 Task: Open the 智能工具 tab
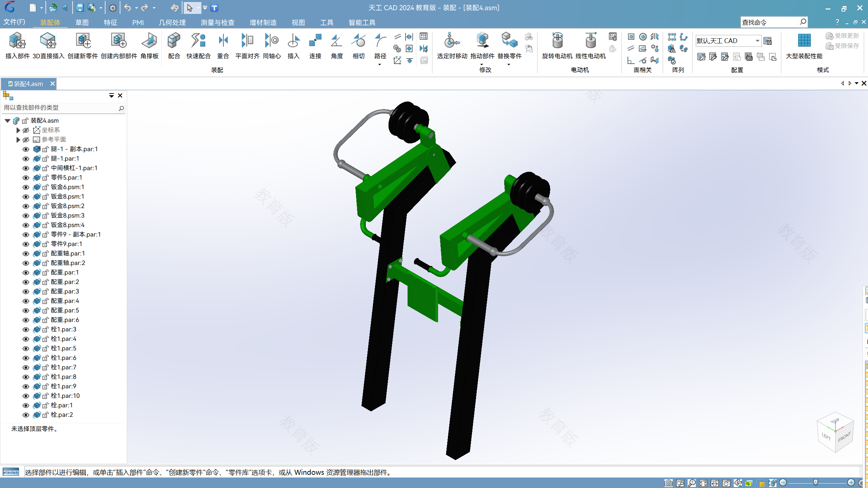click(x=362, y=22)
